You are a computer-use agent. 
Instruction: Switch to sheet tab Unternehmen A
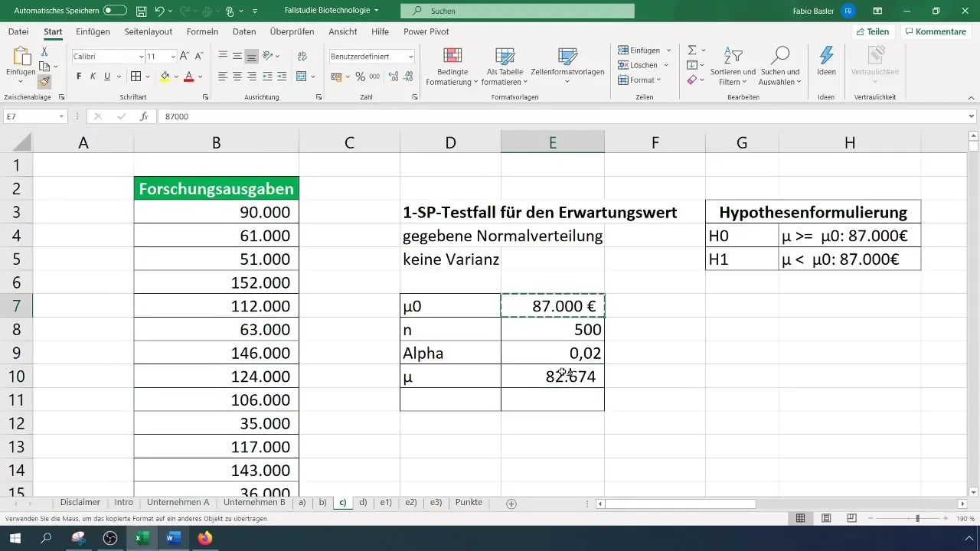(x=178, y=503)
